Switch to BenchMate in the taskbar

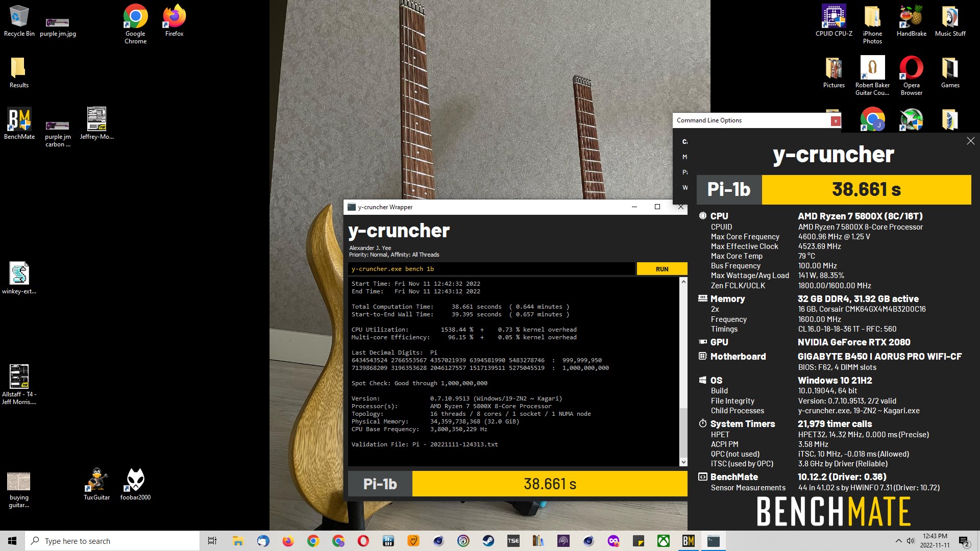tap(689, 541)
